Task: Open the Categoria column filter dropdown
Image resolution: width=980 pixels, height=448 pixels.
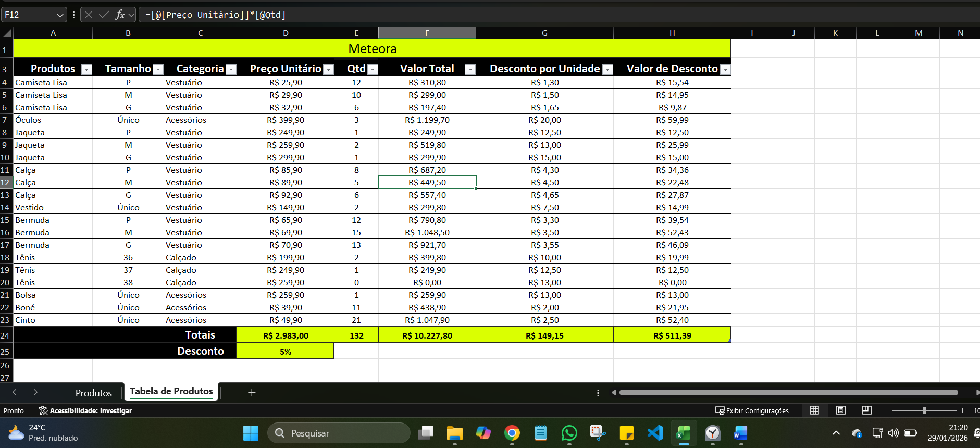Action: (231, 69)
